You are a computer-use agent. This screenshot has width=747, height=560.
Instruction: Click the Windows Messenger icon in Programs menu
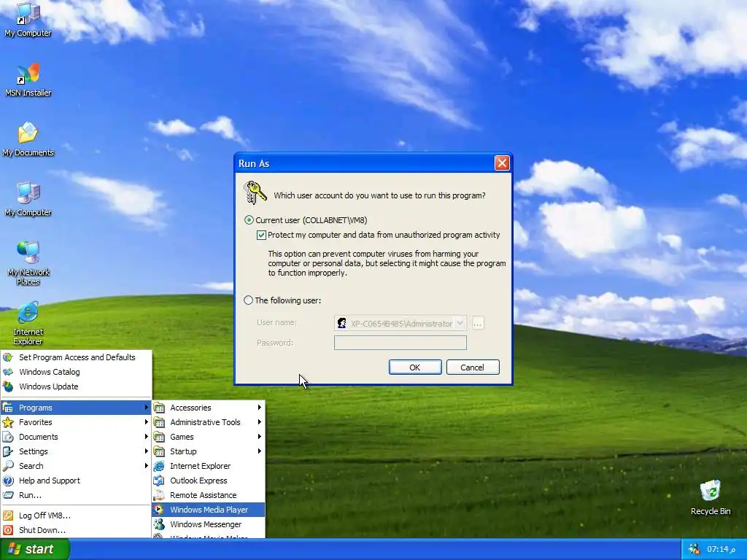coord(159,524)
